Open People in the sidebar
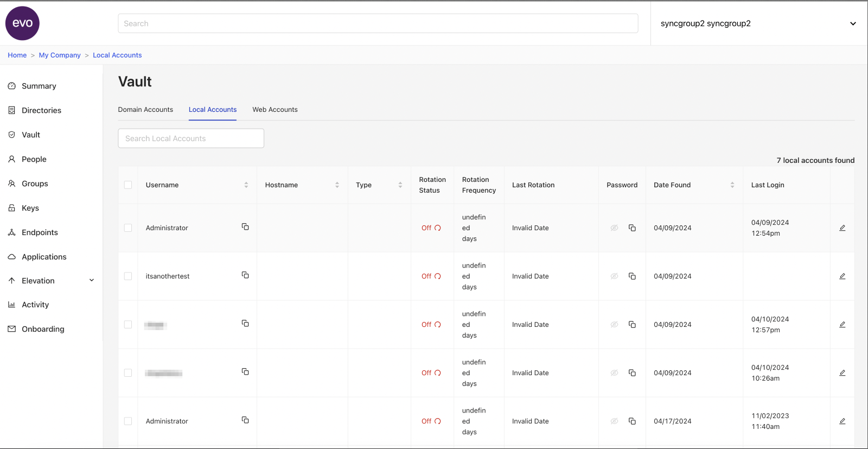This screenshot has width=868, height=449. [34, 159]
